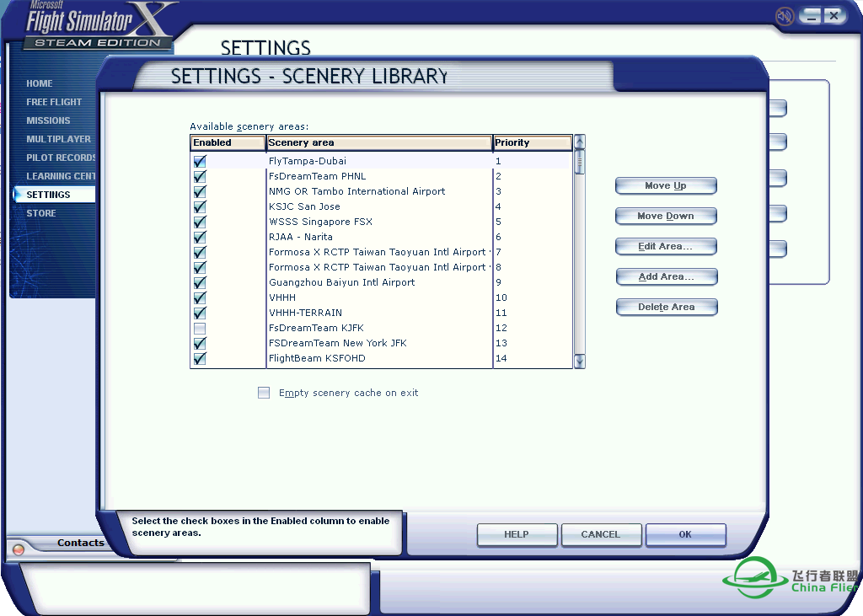Click Delete Area button
The height and width of the screenshot is (616, 863).
point(666,307)
